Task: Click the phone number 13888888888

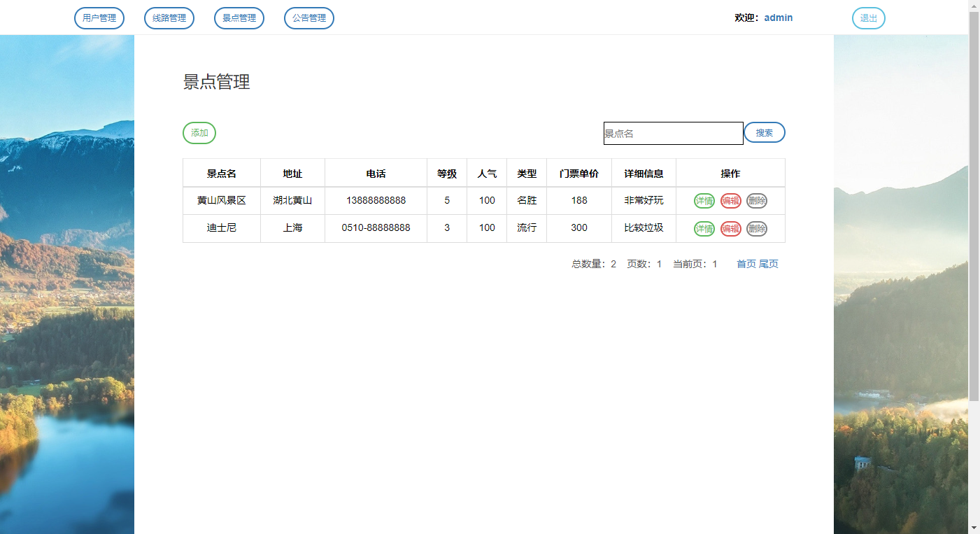Action: tap(376, 201)
